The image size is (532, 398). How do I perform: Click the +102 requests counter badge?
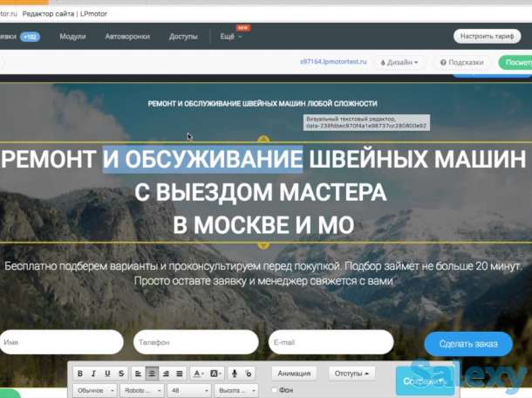31,37
